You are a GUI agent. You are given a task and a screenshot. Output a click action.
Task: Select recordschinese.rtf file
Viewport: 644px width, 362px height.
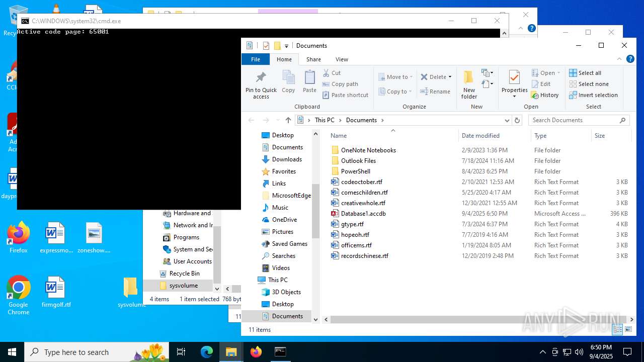coord(364,256)
